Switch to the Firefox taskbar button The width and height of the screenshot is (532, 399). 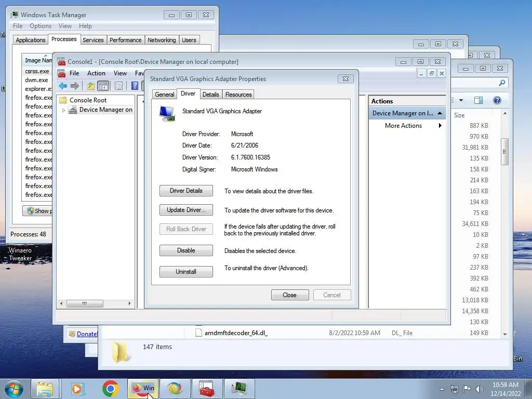tap(143, 389)
